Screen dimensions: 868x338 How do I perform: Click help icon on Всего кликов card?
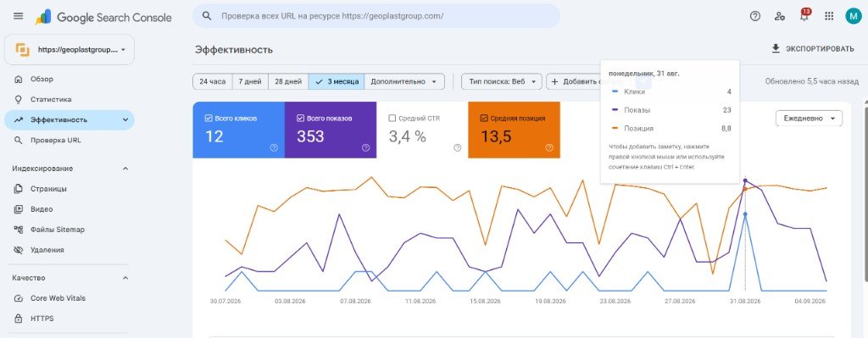pyautogui.click(x=274, y=147)
